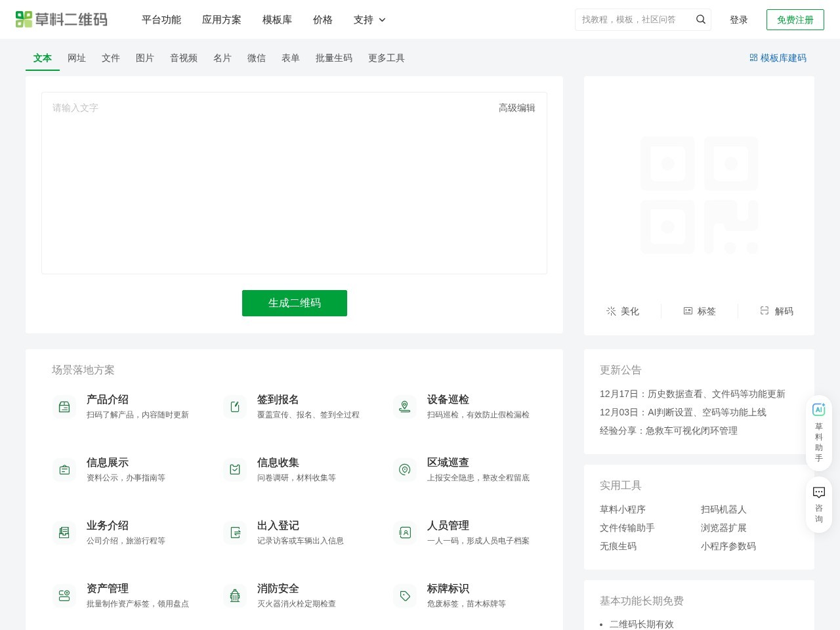Select 平台功能 in the top navigation

coord(161,20)
